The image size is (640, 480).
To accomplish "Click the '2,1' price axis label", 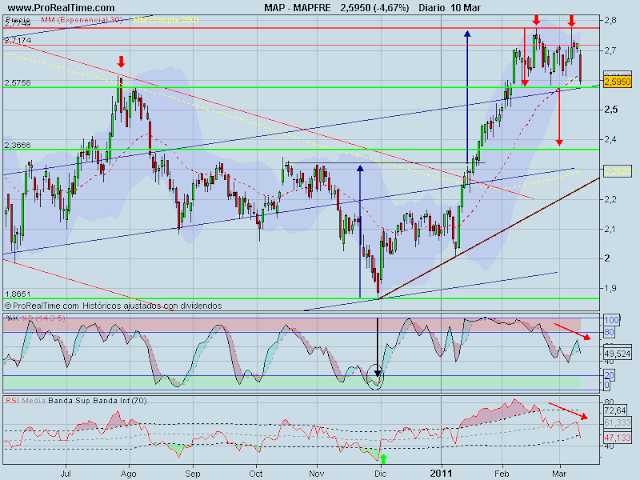I will pyautogui.click(x=611, y=229).
